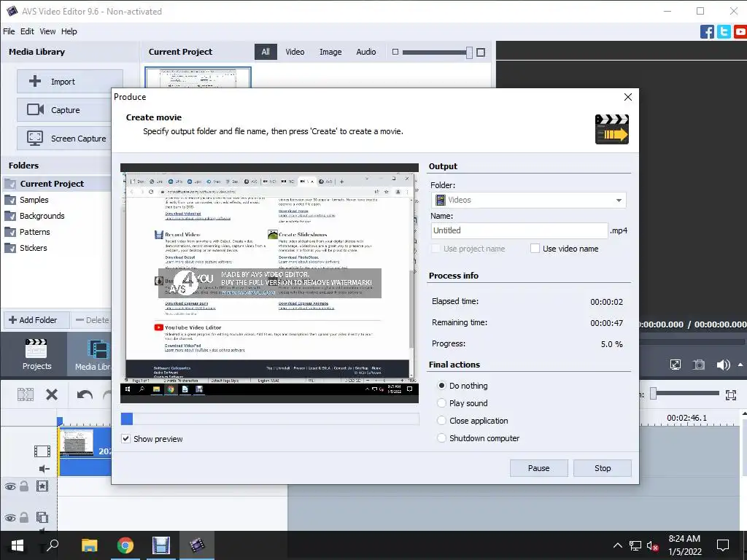
Task: Click the Name input field
Action: pos(519,230)
